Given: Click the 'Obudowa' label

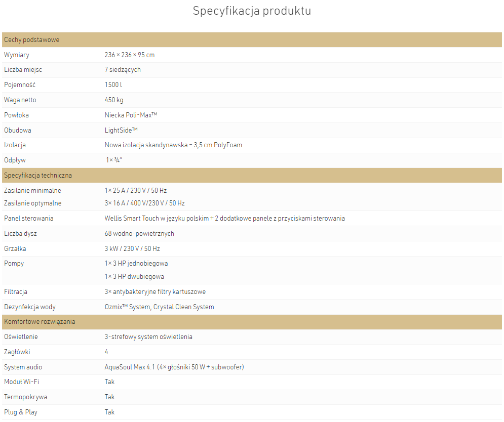Looking at the screenshot, I should [18, 130].
